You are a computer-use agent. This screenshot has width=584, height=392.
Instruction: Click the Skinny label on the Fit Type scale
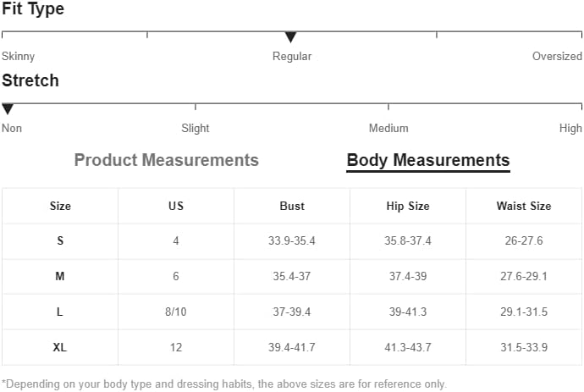pyautogui.click(x=19, y=56)
